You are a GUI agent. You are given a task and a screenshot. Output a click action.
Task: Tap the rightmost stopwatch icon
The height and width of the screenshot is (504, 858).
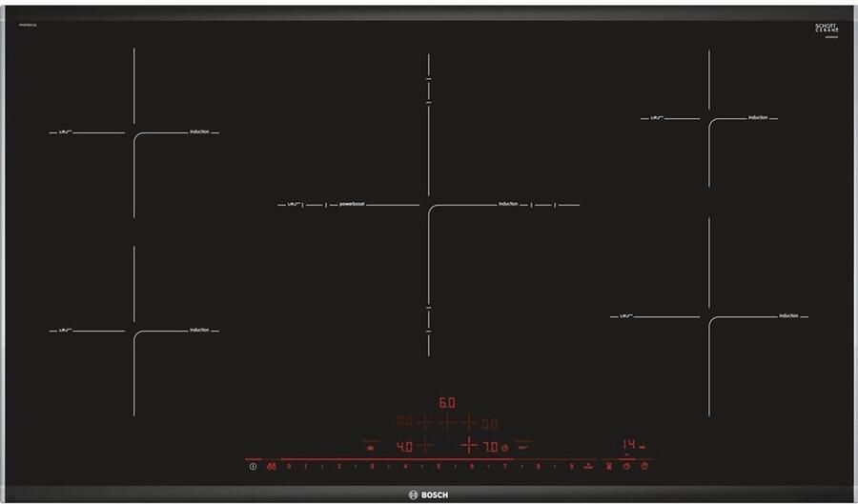[x=644, y=466]
